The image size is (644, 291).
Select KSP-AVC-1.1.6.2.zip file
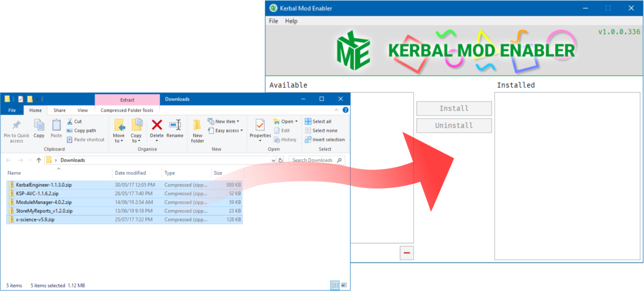tap(124, 193)
